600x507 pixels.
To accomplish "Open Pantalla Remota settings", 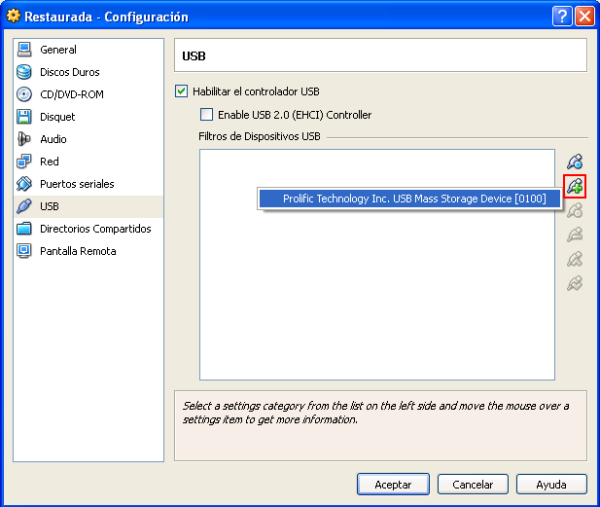I will point(78,251).
